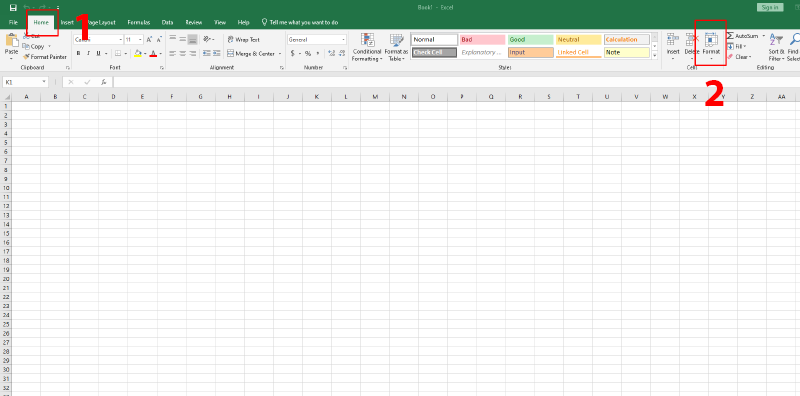
Task: Apply the Check Cell style
Action: (434, 52)
